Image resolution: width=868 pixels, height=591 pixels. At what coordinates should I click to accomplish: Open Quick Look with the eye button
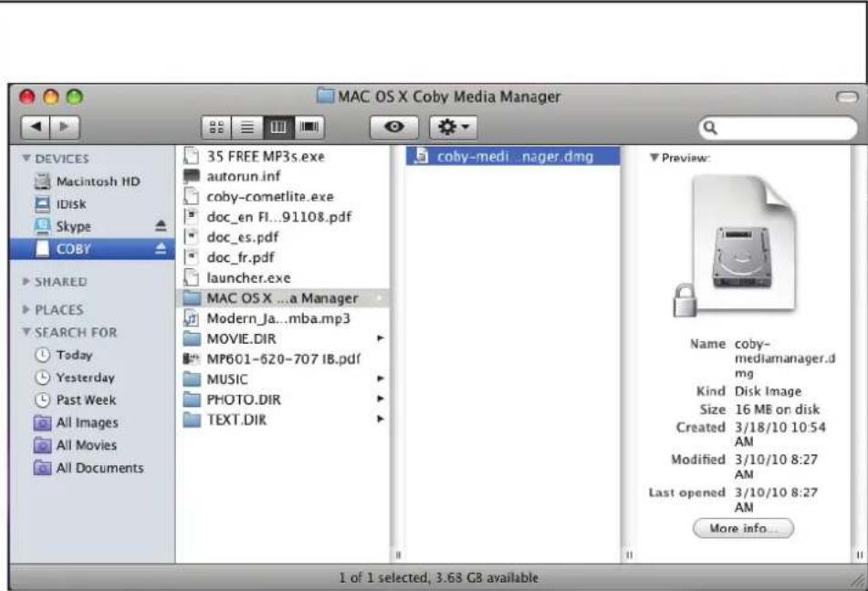[x=393, y=128]
